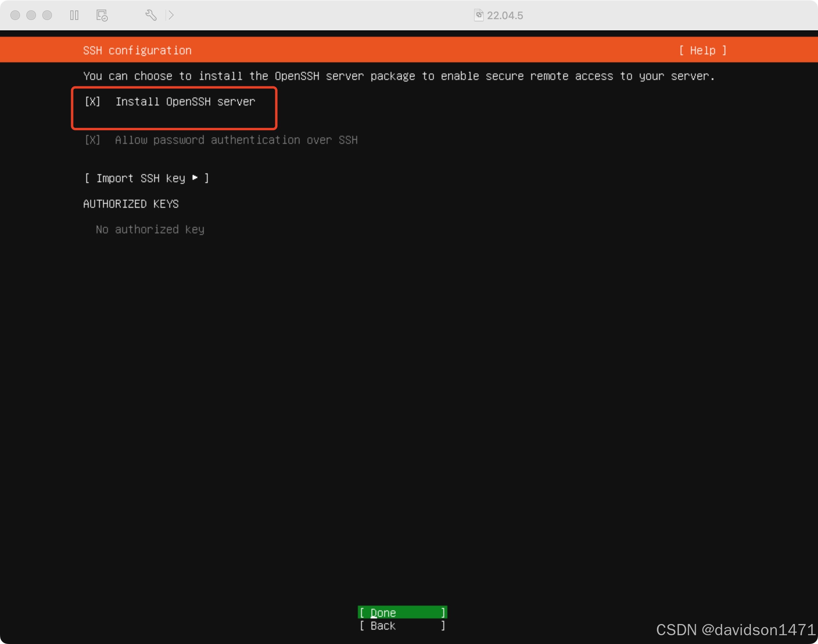The width and height of the screenshot is (818, 644).
Task: Expand toolbar with the chevron arrow
Action: [x=171, y=15]
